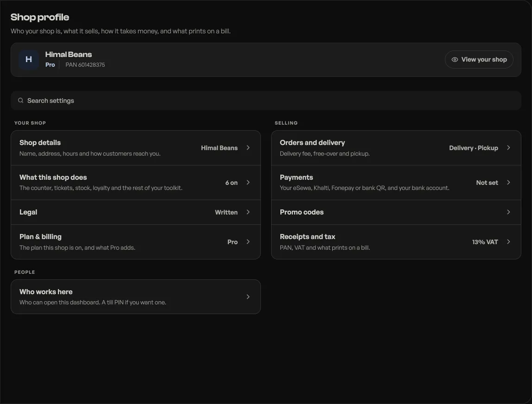Click chevron on Receipts and tax row
Viewport: 532px width, 404px height.
[508, 241]
